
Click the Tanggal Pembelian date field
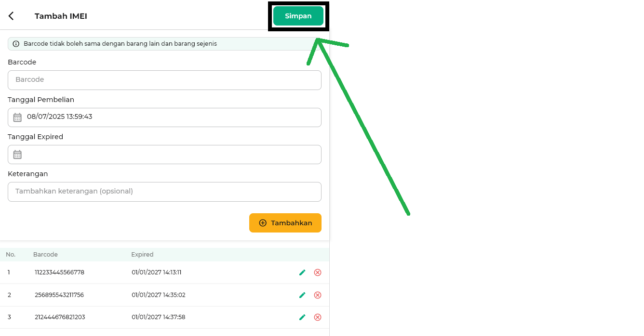tap(164, 117)
